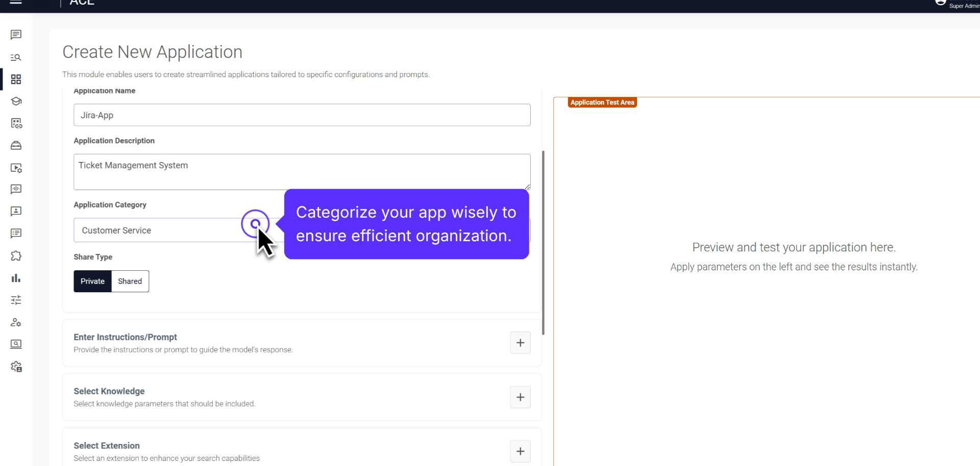Select the puzzle piece extensions icon

[x=16, y=255]
